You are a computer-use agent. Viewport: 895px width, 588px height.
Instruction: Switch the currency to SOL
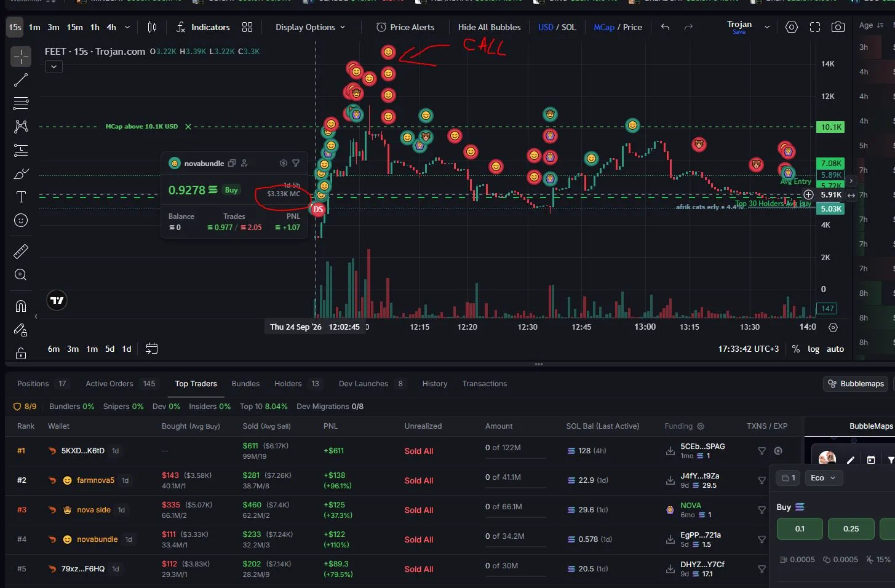[x=569, y=27]
